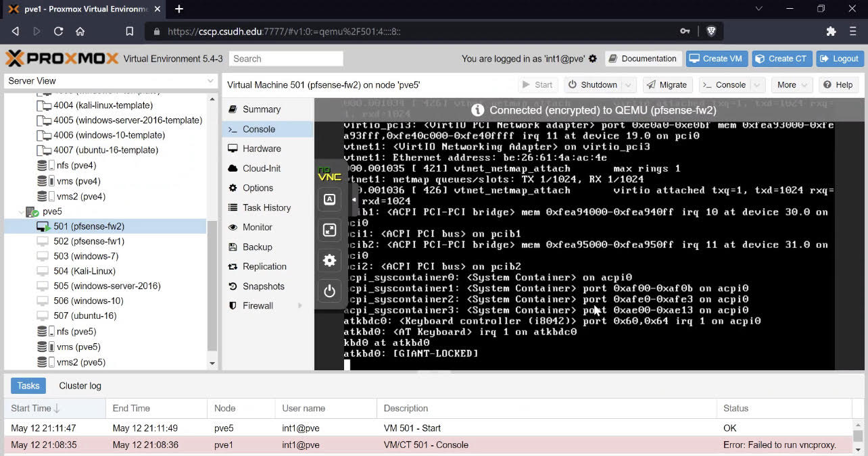This screenshot has height=456, width=868.
Task: Open Shutdown options dropdown arrow
Action: (x=628, y=85)
